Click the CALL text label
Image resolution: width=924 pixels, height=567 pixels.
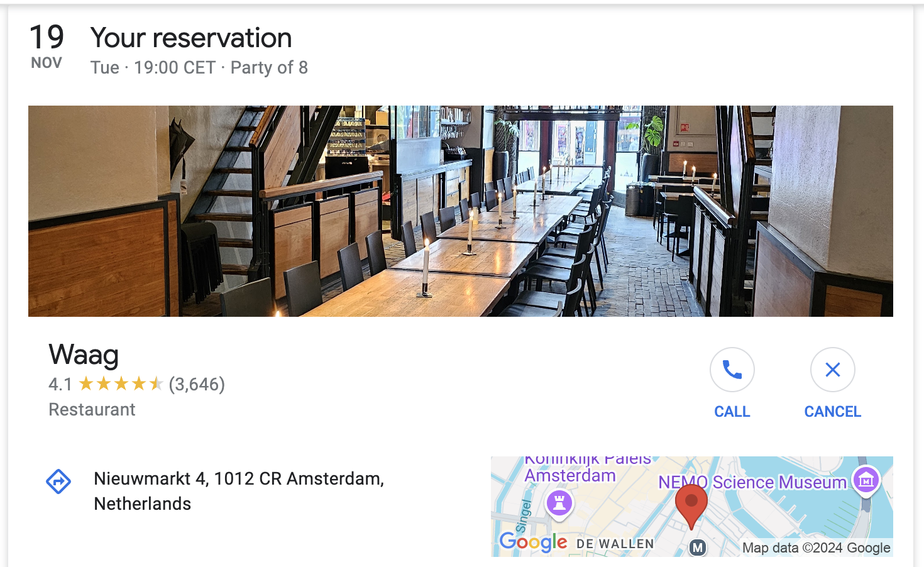pos(732,412)
